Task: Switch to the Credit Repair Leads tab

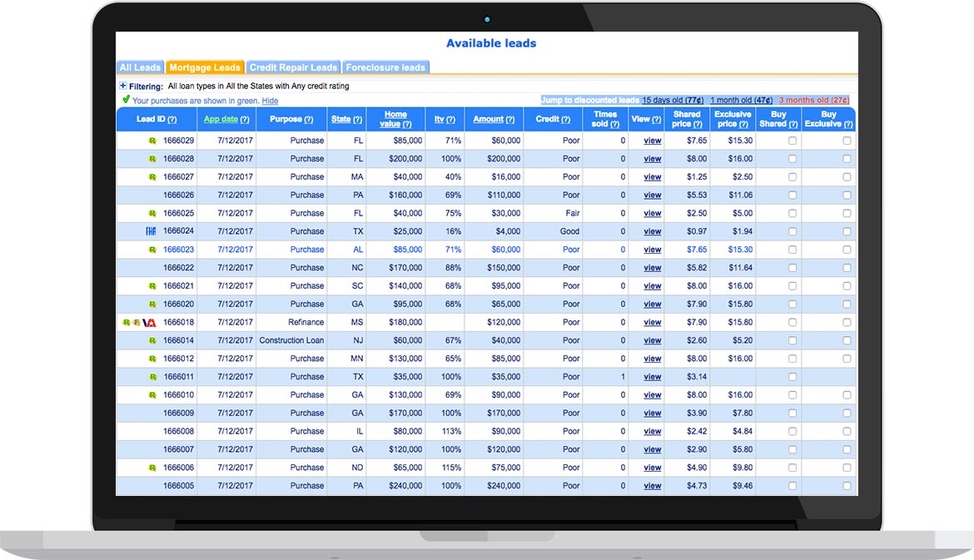Action: point(294,67)
